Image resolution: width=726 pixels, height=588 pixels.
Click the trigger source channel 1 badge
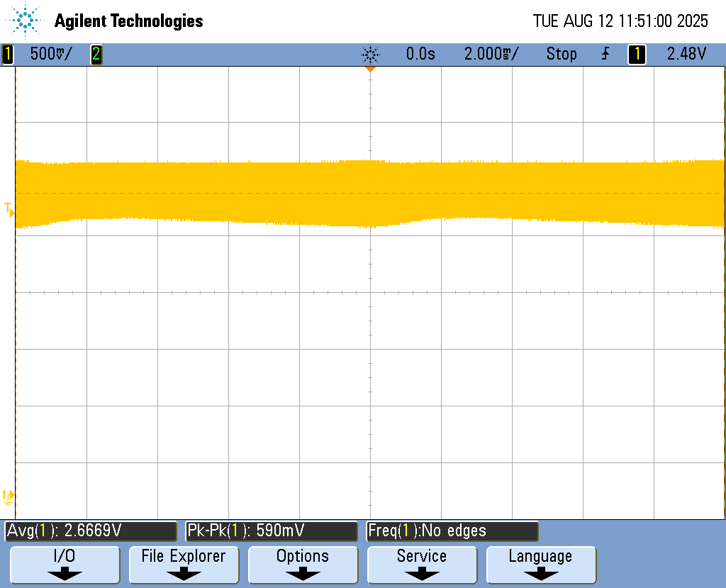coord(637,54)
